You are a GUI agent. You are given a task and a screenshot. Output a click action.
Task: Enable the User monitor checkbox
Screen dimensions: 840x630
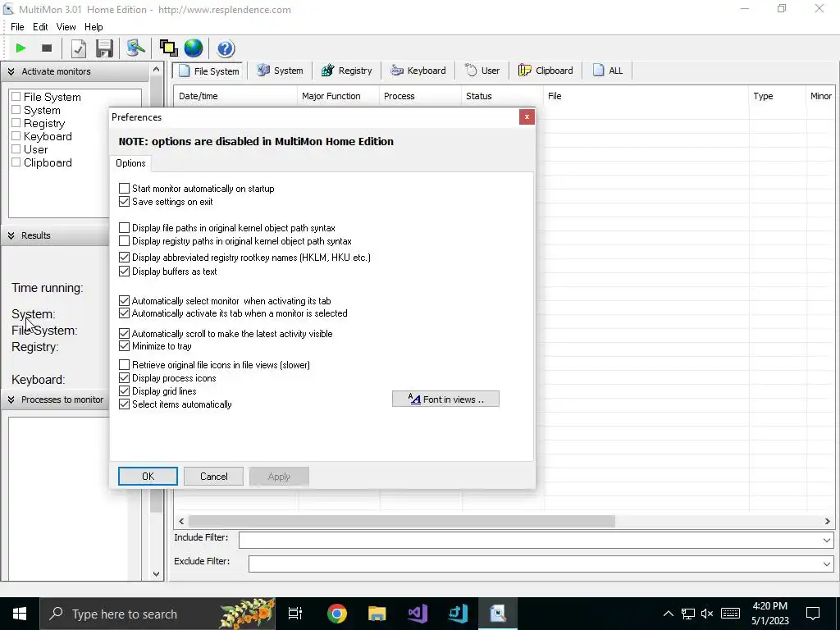point(16,149)
